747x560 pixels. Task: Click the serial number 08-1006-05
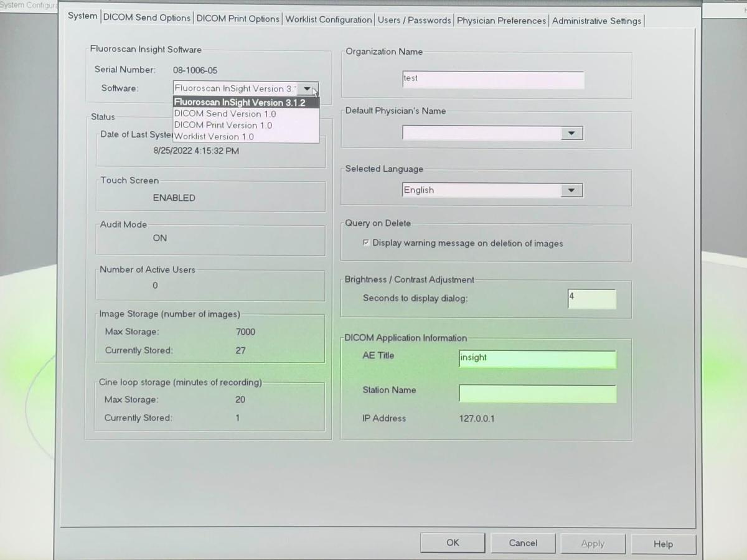point(195,70)
